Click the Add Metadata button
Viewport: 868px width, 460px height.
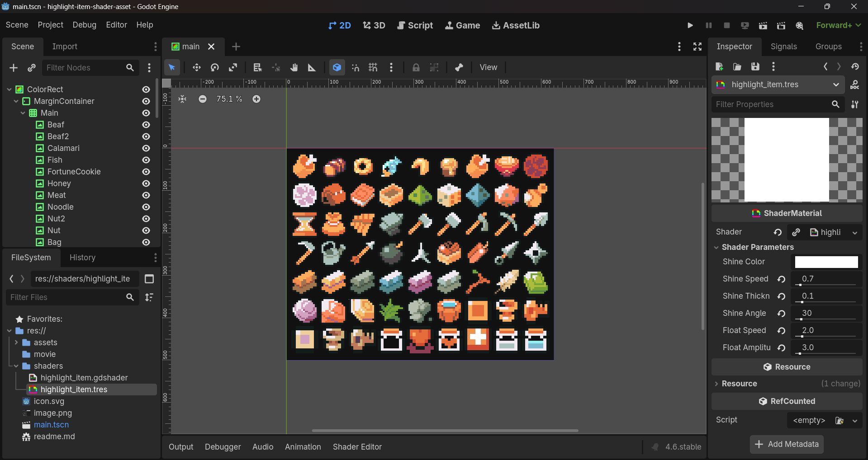(787, 444)
